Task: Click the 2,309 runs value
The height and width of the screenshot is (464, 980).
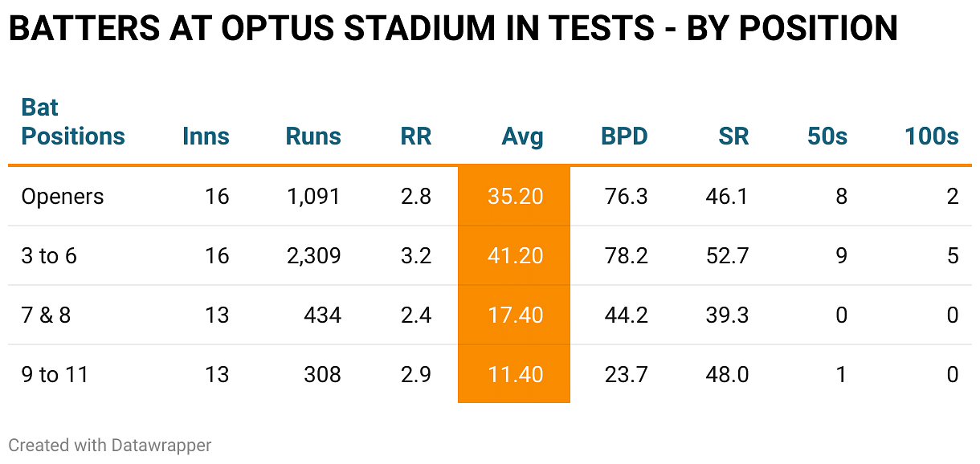Action: (x=313, y=256)
